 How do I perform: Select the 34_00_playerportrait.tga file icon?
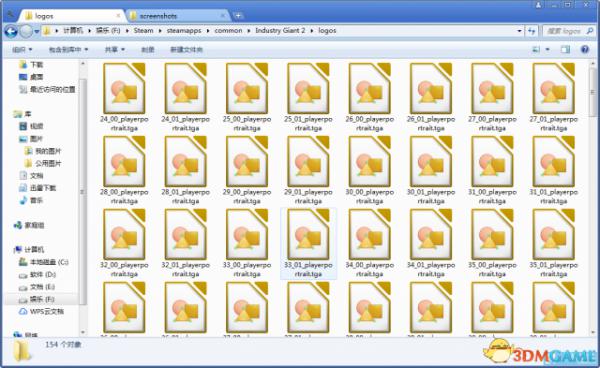click(x=370, y=234)
